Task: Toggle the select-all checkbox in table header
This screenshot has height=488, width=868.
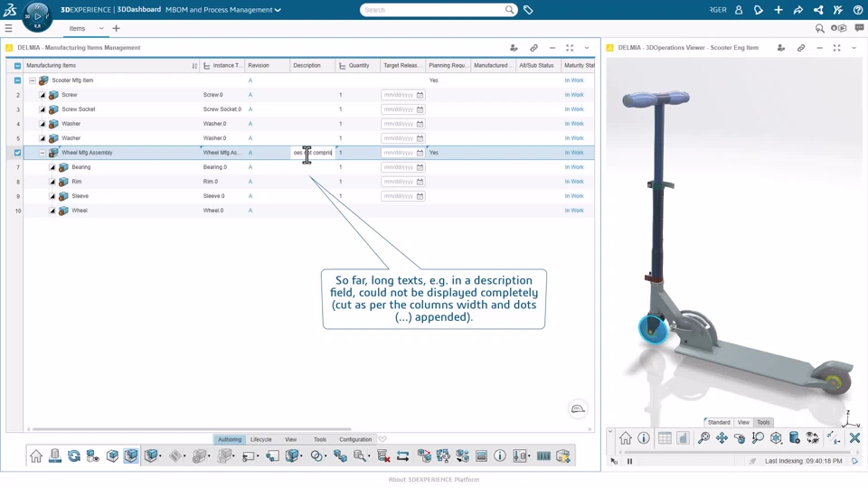Action: pos(17,66)
